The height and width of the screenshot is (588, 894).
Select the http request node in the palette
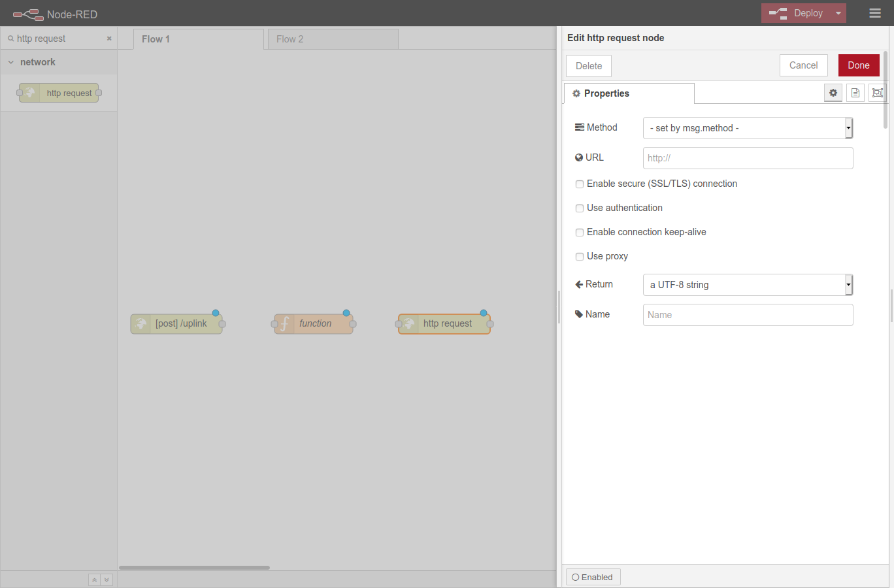(x=59, y=92)
